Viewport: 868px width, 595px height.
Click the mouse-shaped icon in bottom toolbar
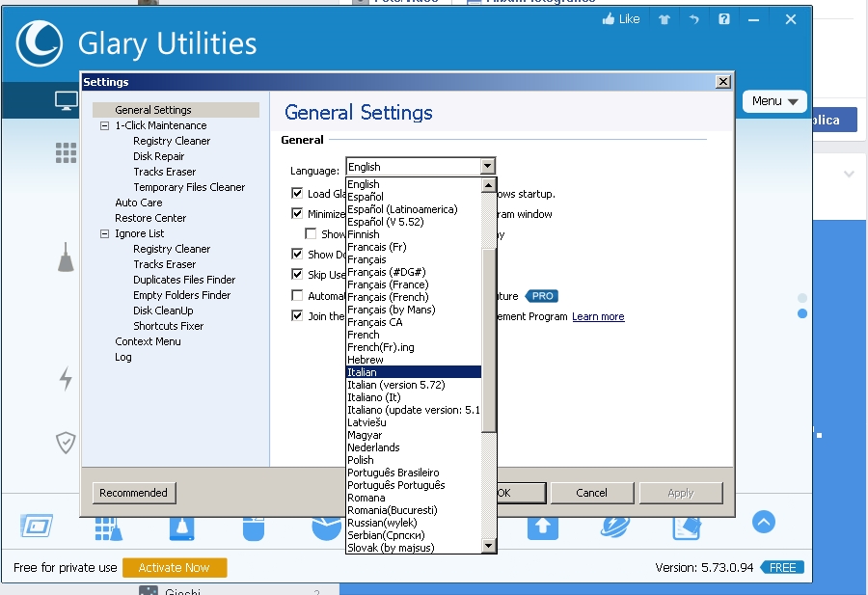point(254,528)
